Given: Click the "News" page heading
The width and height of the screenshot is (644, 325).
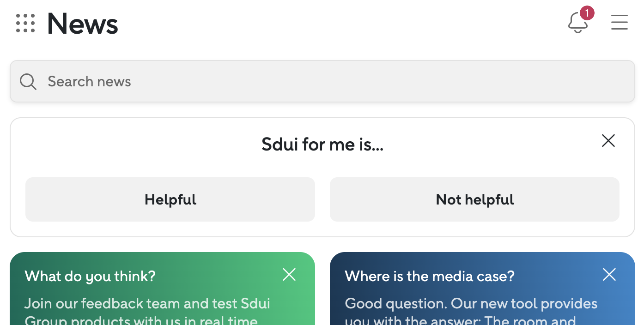Looking at the screenshot, I should [83, 24].
